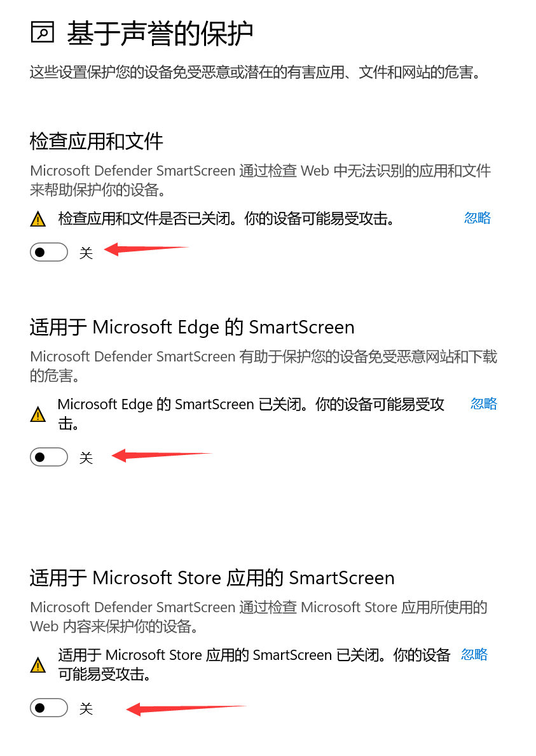536x756 pixels.
Task: Select 适用于 Microsoft Store 应用的 SmartScreen heading
Action: click(x=212, y=578)
